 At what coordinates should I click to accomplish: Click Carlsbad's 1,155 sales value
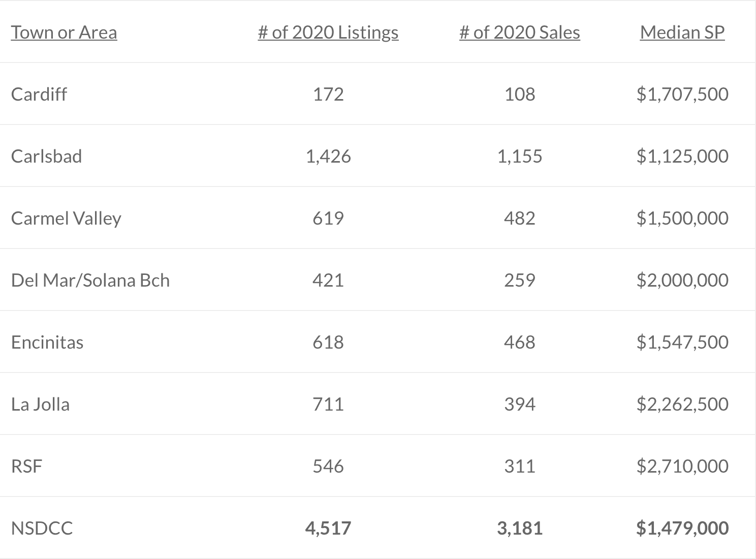coord(519,157)
